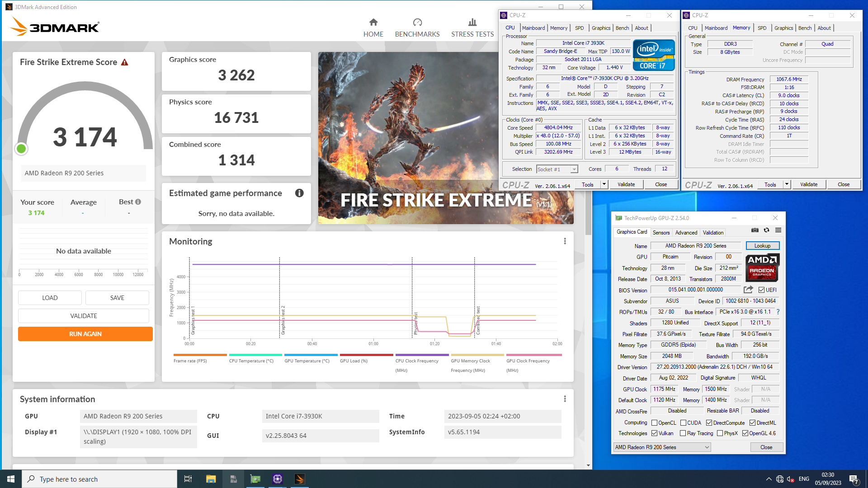Click the LOAD button in 3DMark
Viewport: 868px width, 488px height.
pyautogui.click(x=50, y=298)
